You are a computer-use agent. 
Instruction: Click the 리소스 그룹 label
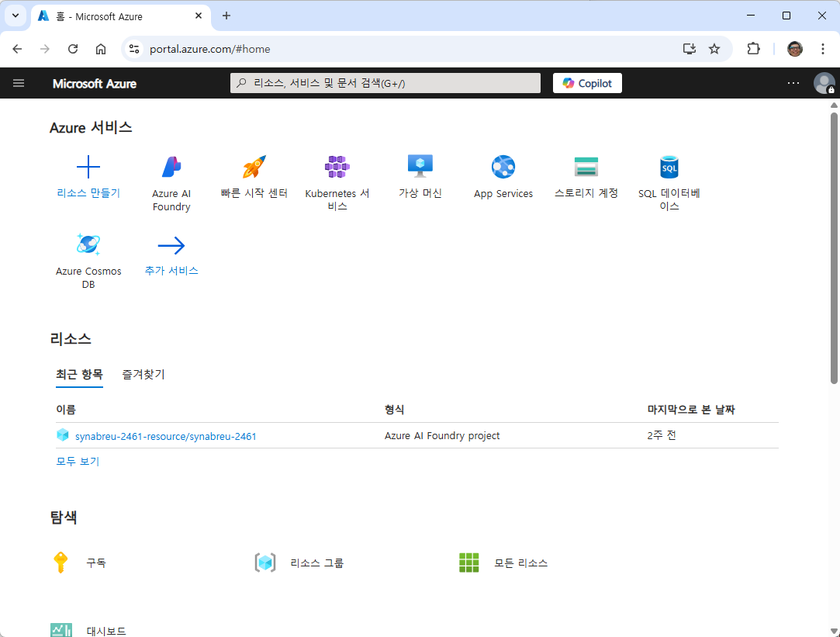click(317, 563)
